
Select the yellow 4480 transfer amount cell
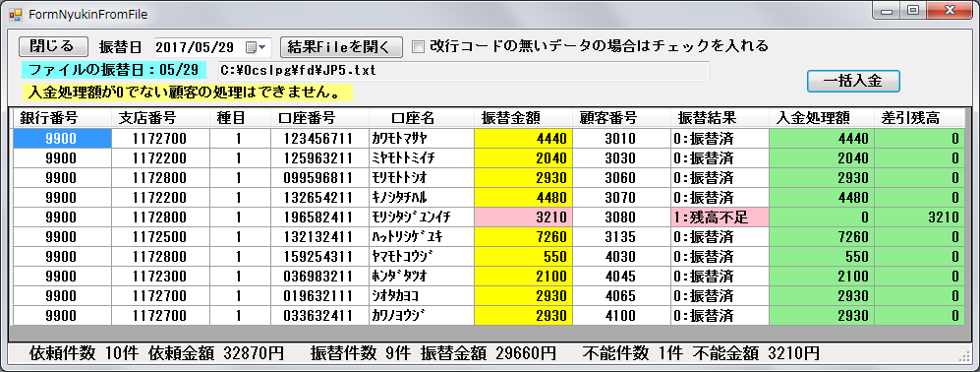coord(523,198)
